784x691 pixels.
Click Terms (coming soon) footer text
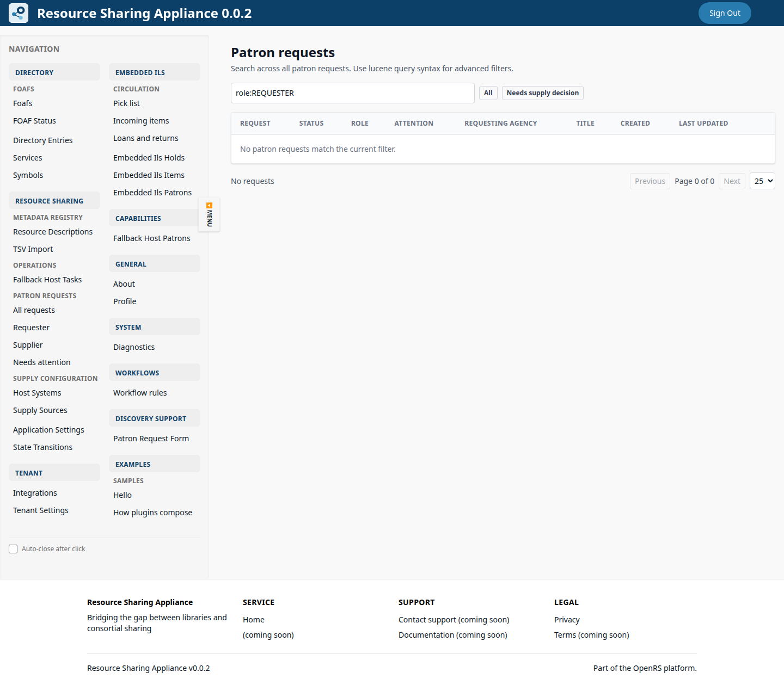pyautogui.click(x=592, y=635)
